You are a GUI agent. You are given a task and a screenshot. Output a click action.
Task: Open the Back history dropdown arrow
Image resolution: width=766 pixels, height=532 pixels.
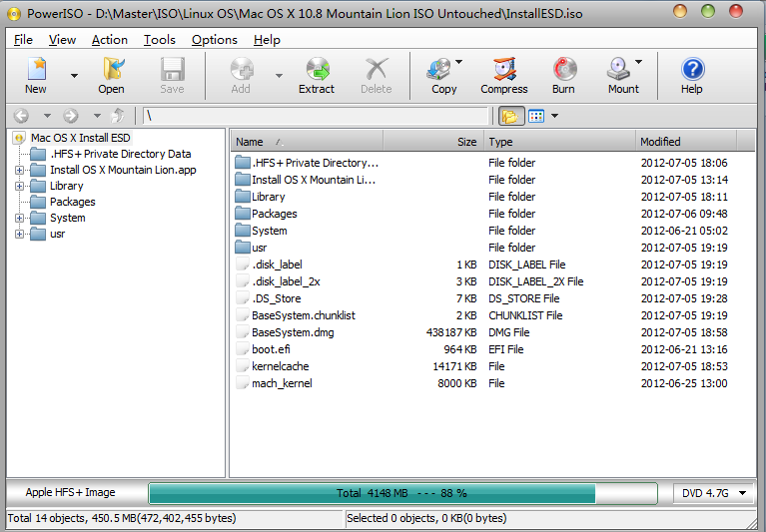47,116
